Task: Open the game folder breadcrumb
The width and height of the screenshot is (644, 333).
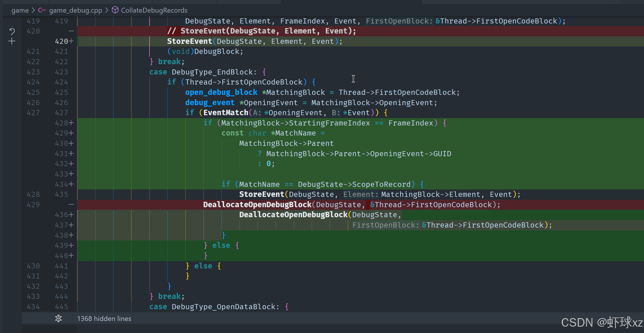Action: tap(20, 10)
